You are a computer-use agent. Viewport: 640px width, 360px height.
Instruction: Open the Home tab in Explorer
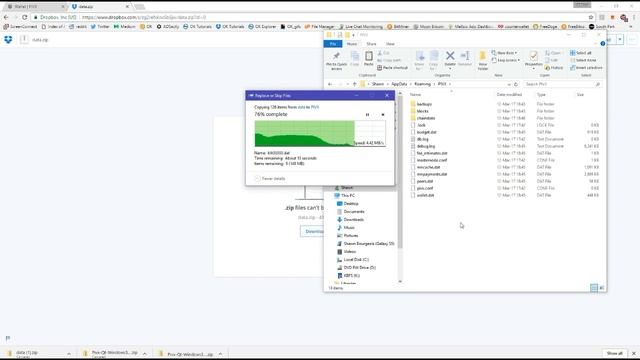[x=351, y=44]
